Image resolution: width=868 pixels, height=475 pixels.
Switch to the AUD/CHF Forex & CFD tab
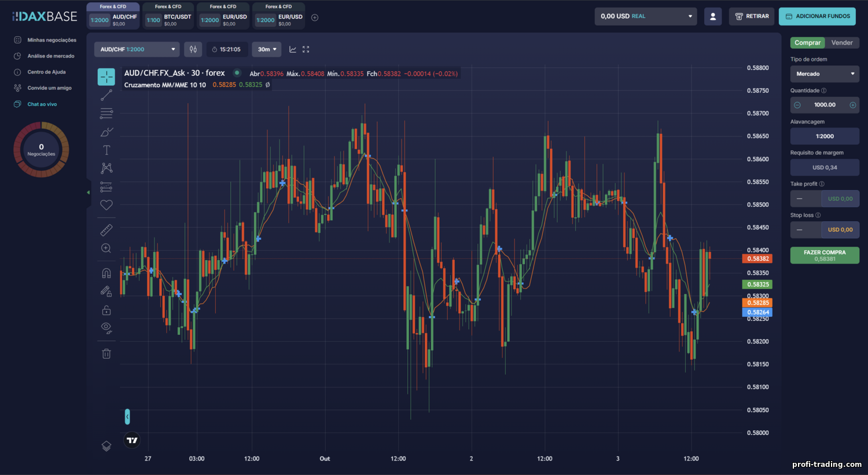point(113,16)
